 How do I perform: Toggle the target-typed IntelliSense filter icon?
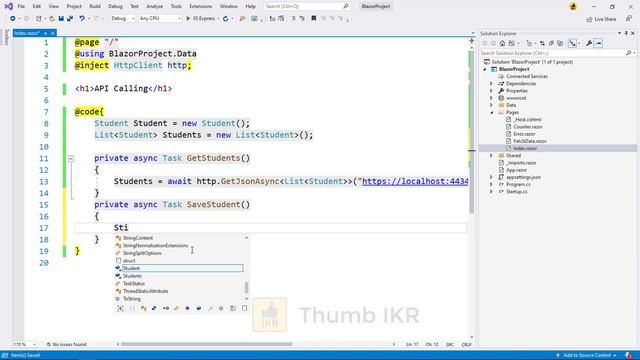[x=120, y=308]
